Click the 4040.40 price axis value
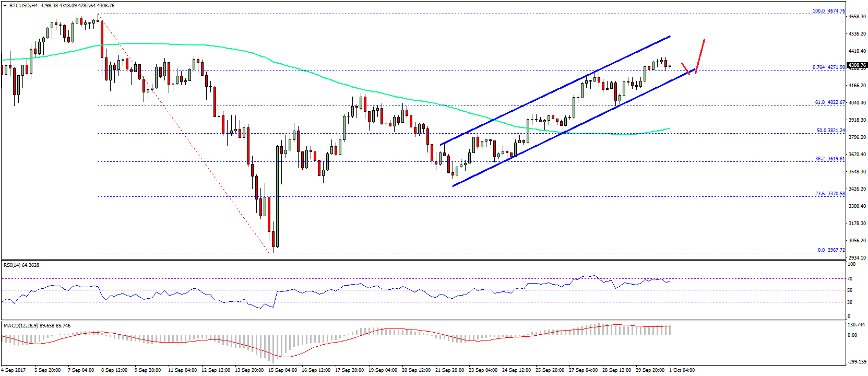 click(857, 103)
